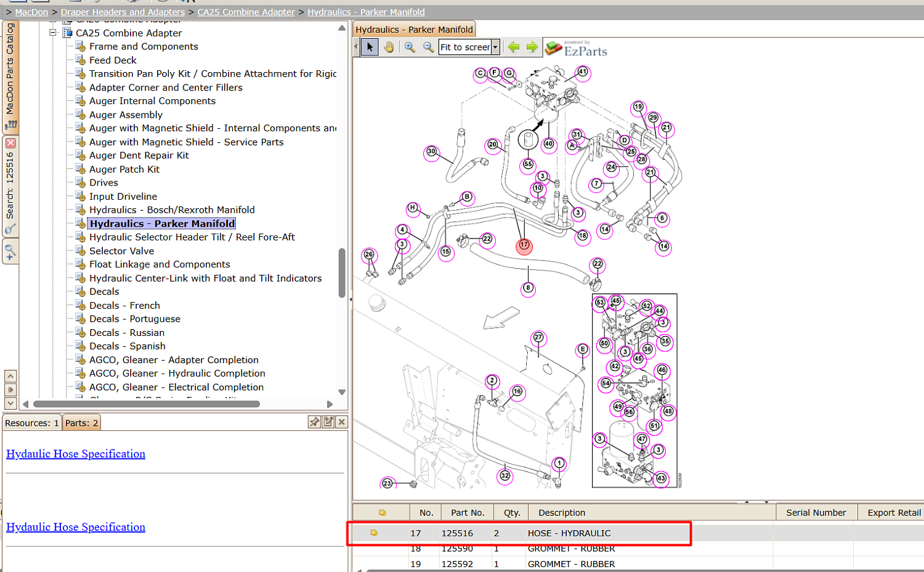Image resolution: width=924 pixels, height=572 pixels.
Task: Open the MacDon Parts Catalog side tab
Action: [x=10, y=76]
